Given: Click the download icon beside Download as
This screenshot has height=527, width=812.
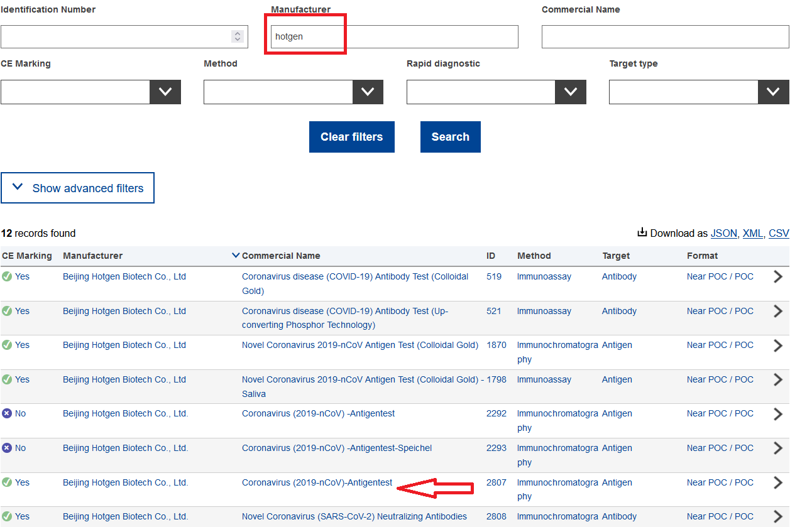Looking at the screenshot, I should pyautogui.click(x=642, y=232).
